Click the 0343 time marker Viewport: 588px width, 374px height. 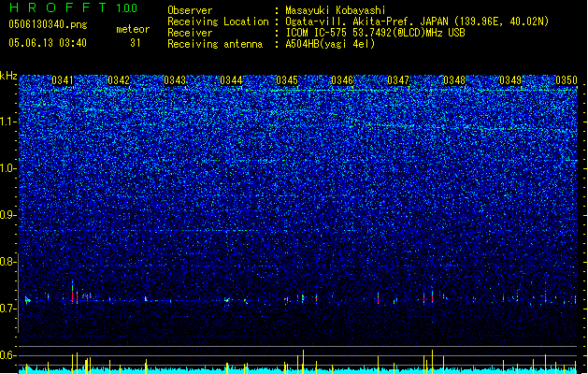tap(175, 80)
